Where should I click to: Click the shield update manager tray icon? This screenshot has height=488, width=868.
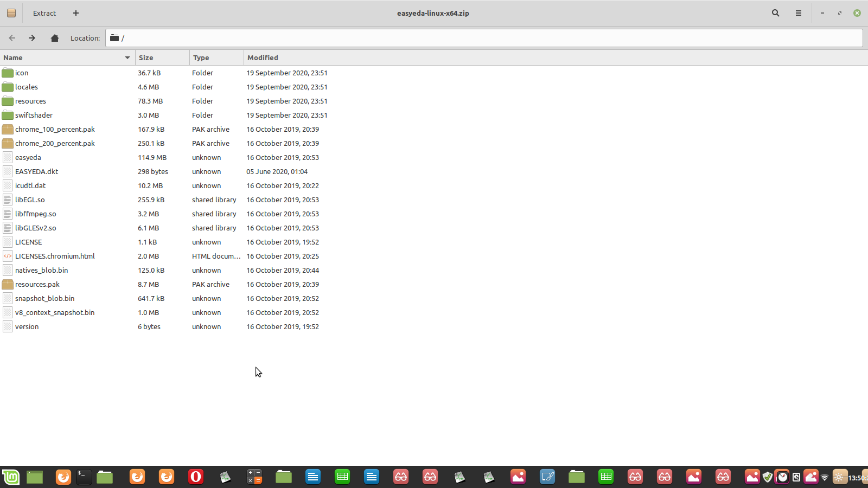click(767, 477)
